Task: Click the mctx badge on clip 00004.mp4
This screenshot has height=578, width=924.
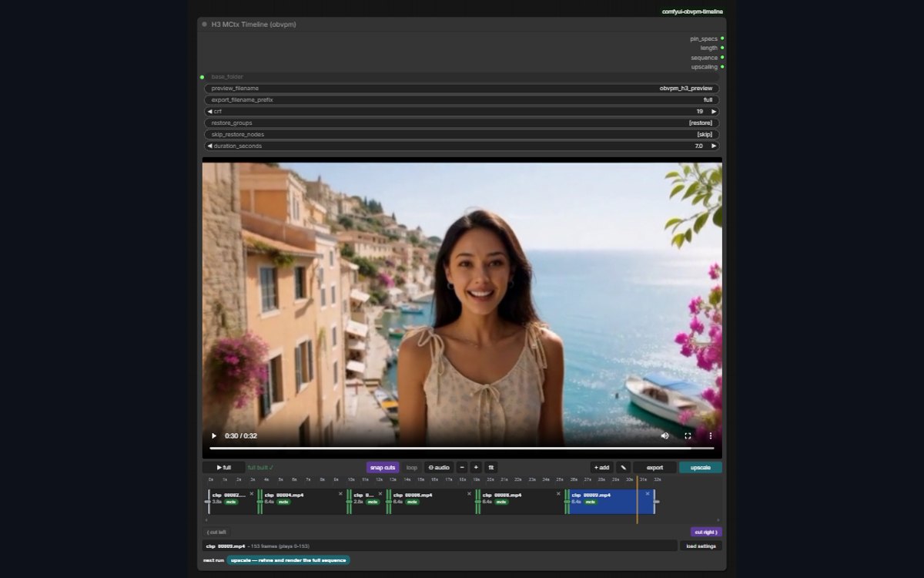Action: coord(283,502)
